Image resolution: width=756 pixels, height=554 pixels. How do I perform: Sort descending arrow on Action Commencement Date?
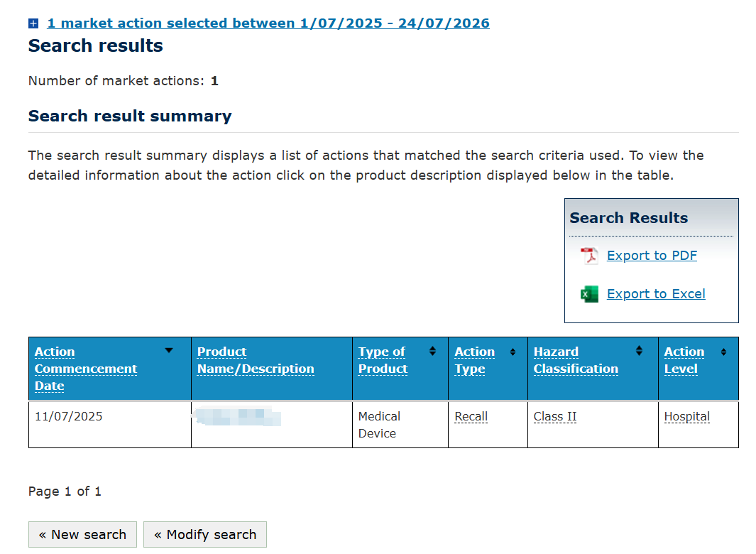point(169,350)
